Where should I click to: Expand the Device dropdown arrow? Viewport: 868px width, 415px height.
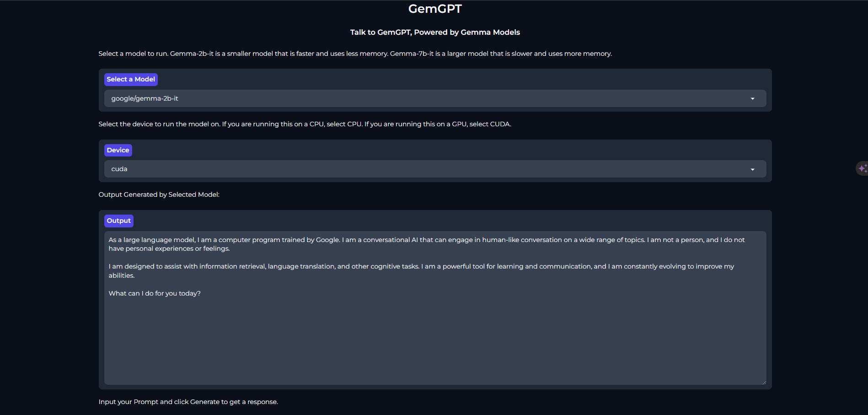click(x=752, y=169)
